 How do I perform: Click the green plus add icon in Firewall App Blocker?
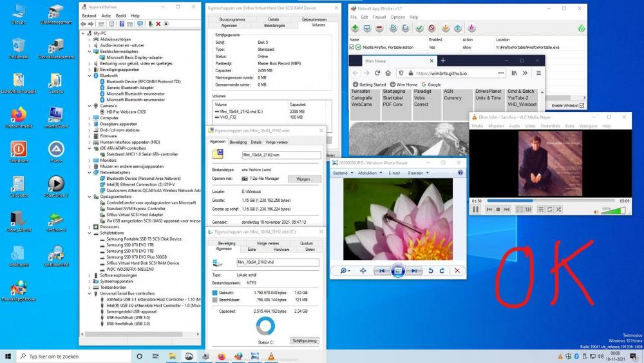(x=355, y=28)
